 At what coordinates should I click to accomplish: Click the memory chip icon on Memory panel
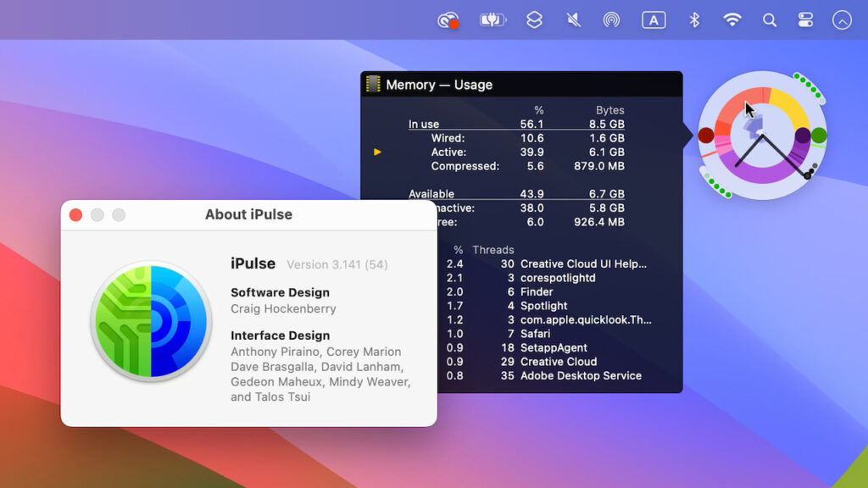click(373, 85)
